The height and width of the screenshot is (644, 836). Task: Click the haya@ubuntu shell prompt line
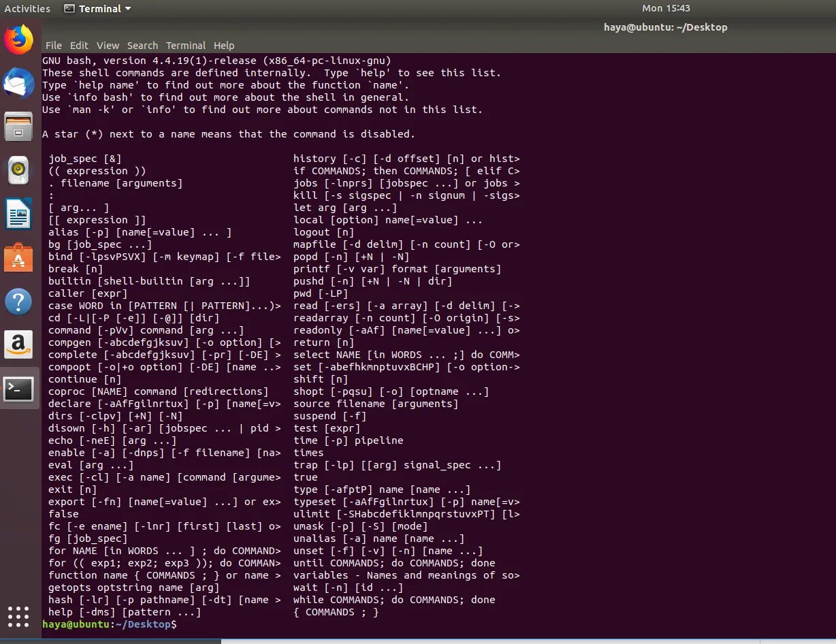(x=109, y=624)
